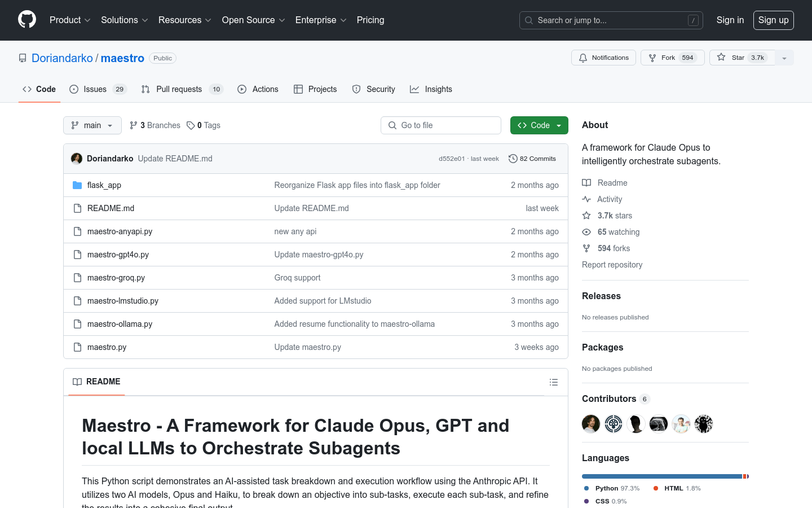Open the maestro-ollama.py file

click(x=120, y=324)
